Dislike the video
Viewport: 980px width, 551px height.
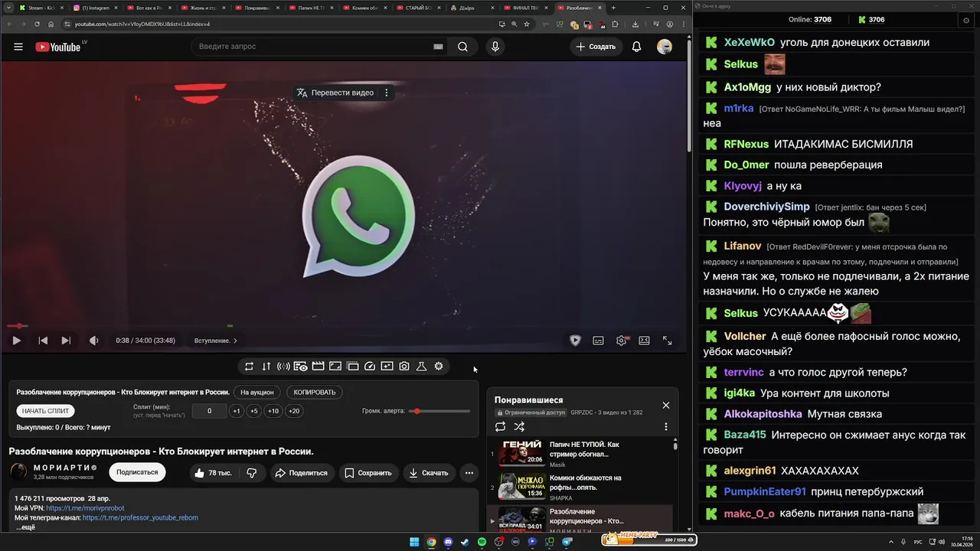tap(251, 473)
